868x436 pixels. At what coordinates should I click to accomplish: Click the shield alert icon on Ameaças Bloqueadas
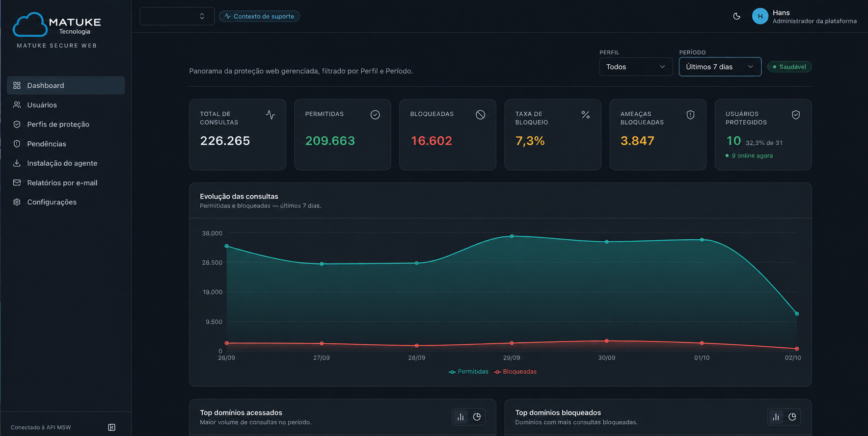tap(690, 115)
